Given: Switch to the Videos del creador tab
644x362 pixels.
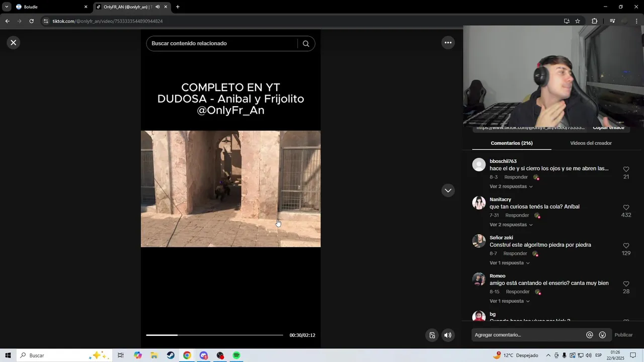Looking at the screenshot, I should click(x=591, y=143).
